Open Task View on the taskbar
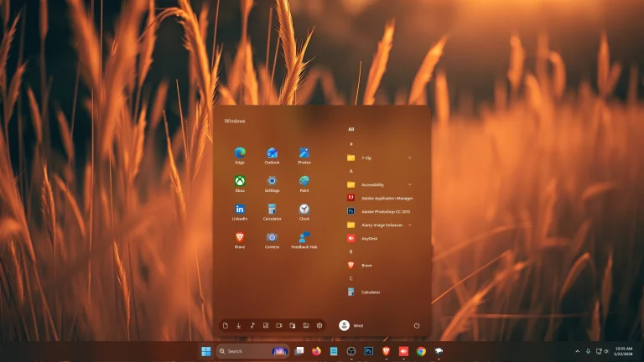The width and height of the screenshot is (644, 362). pyautogui.click(x=299, y=351)
